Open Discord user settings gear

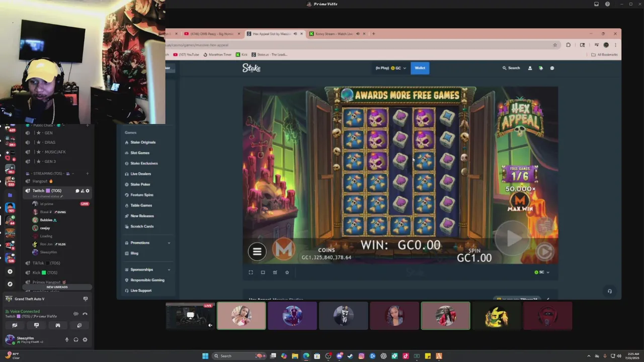pyautogui.click(x=85, y=339)
